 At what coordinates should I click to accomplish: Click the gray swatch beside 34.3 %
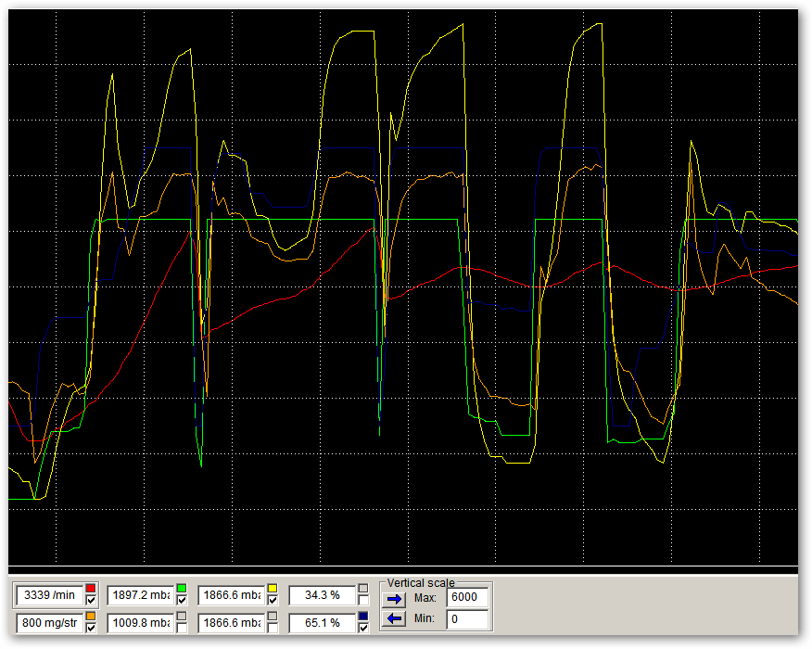363,589
